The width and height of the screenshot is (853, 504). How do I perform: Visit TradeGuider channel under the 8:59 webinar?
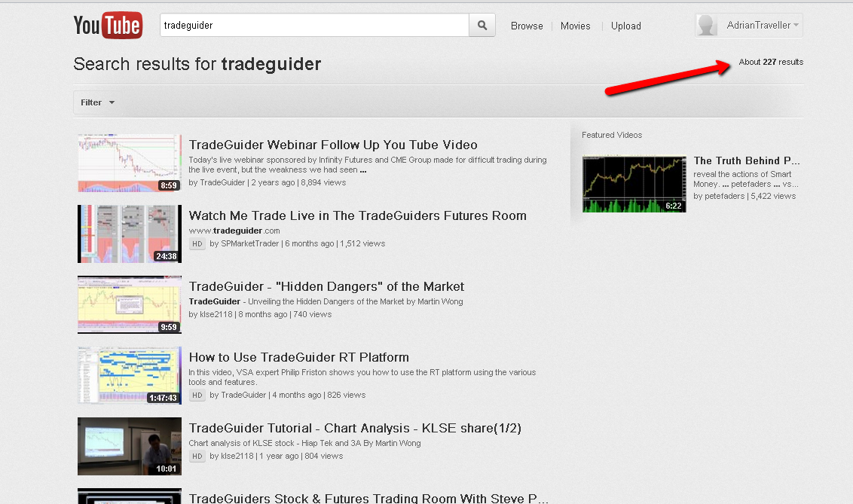click(x=222, y=182)
